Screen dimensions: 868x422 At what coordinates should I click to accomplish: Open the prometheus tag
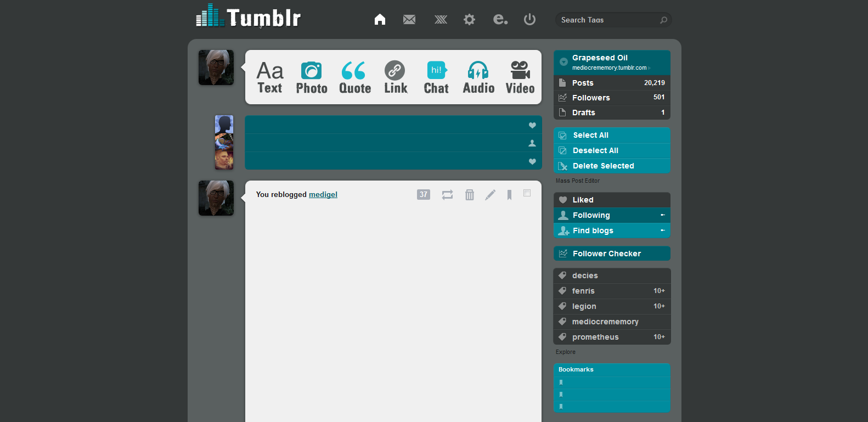[612, 337]
